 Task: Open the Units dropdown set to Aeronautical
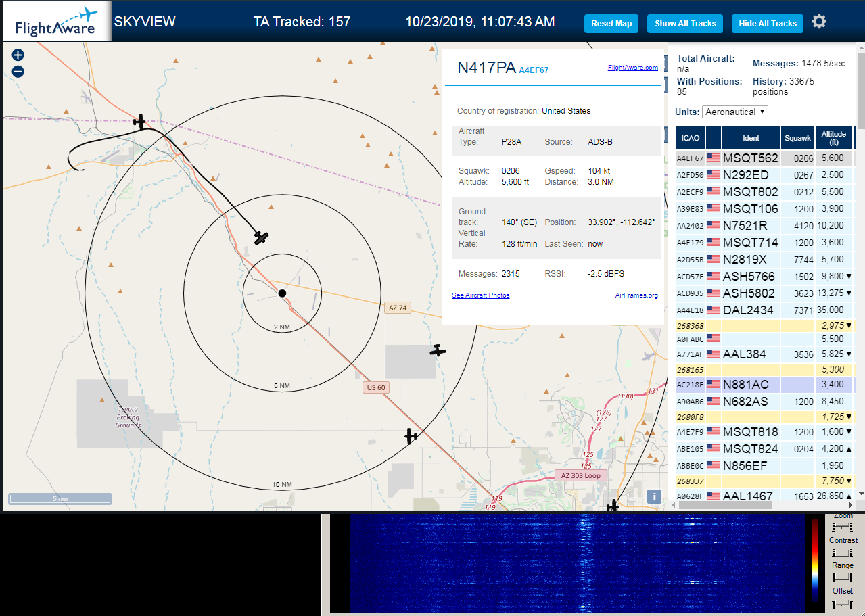click(x=735, y=112)
